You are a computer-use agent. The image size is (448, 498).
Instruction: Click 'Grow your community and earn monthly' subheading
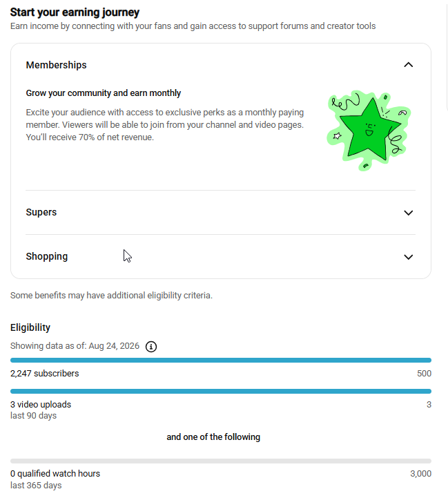[x=103, y=93]
